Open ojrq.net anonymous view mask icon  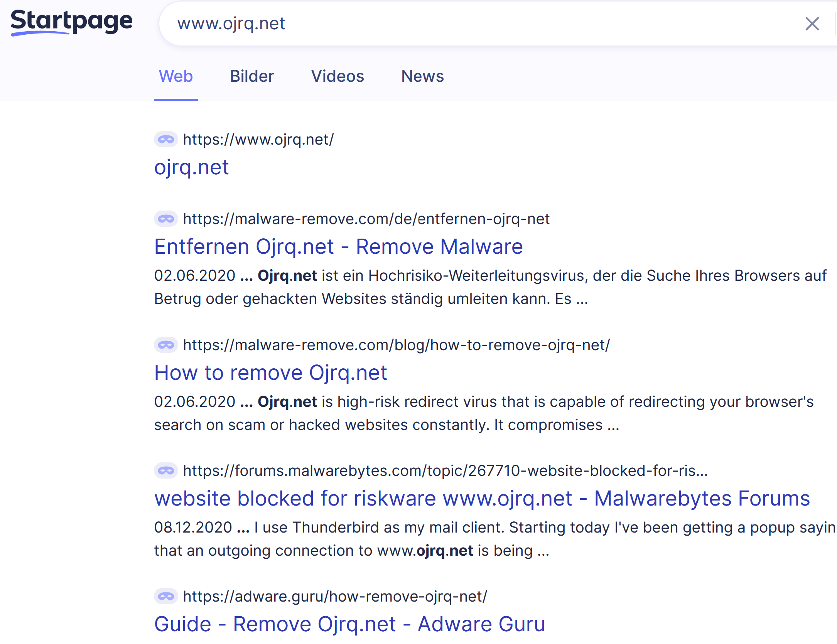166,140
